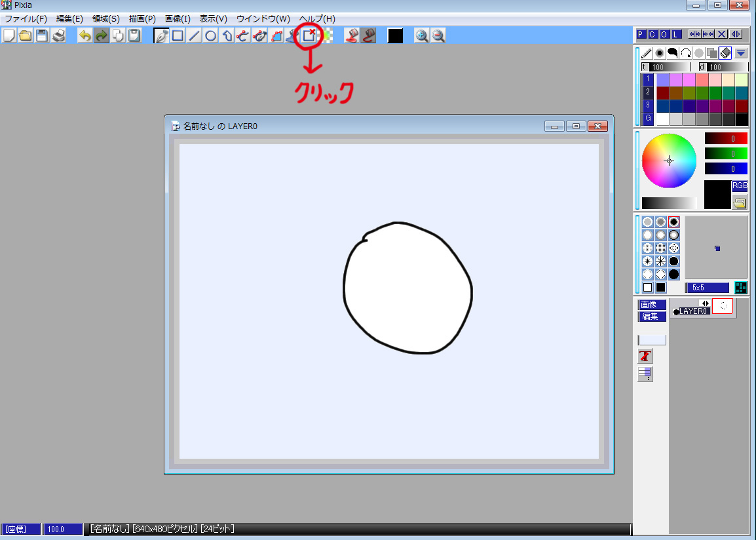Viewport: 756px width, 540px height.
Task: Click the teal grid brush pattern icon
Action: [x=740, y=288]
